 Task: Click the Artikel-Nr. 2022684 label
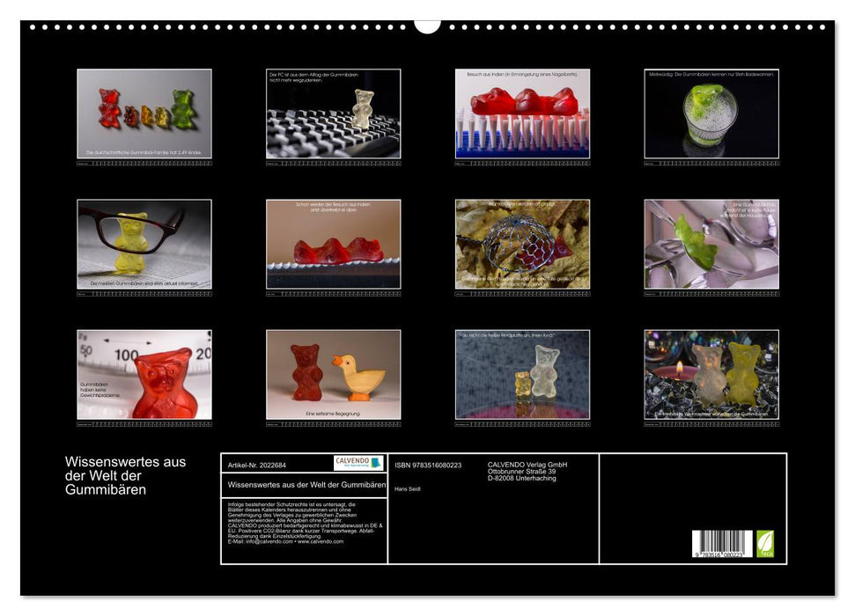[257, 465]
